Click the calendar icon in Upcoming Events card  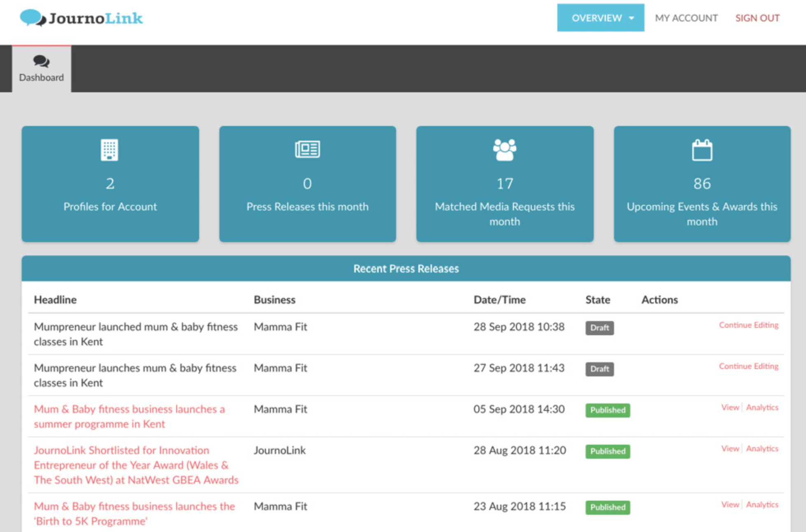702,150
